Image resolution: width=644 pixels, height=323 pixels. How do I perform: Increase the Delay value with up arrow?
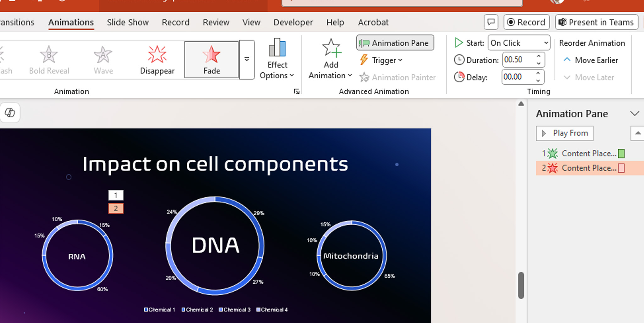pyautogui.click(x=538, y=74)
